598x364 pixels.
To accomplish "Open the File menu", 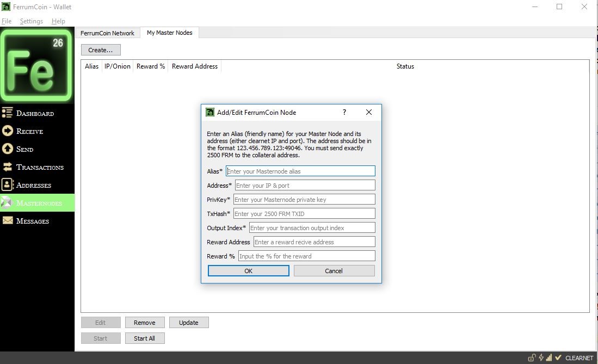I will pyautogui.click(x=7, y=21).
